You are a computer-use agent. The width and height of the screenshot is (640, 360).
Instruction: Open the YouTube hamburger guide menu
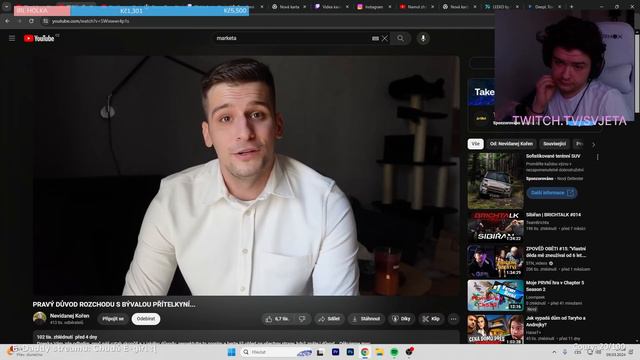point(12,38)
